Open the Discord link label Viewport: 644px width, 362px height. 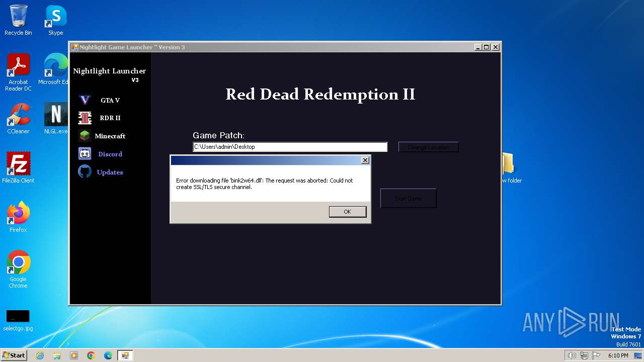click(110, 154)
